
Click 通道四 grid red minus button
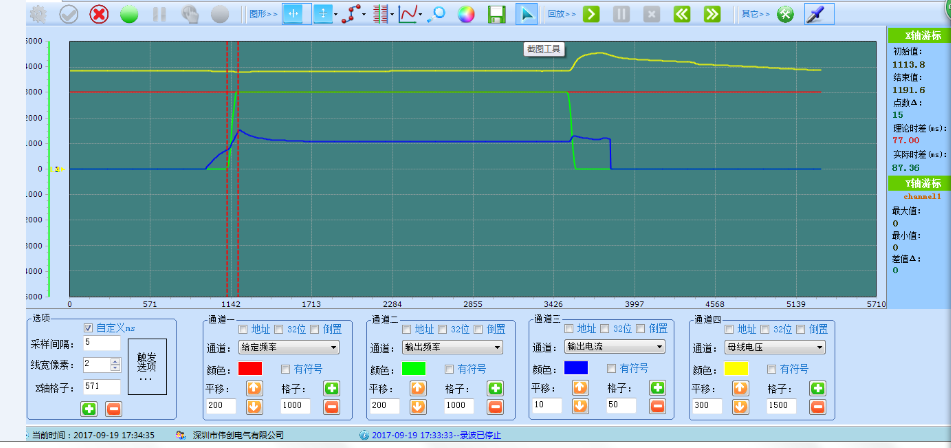coord(818,406)
